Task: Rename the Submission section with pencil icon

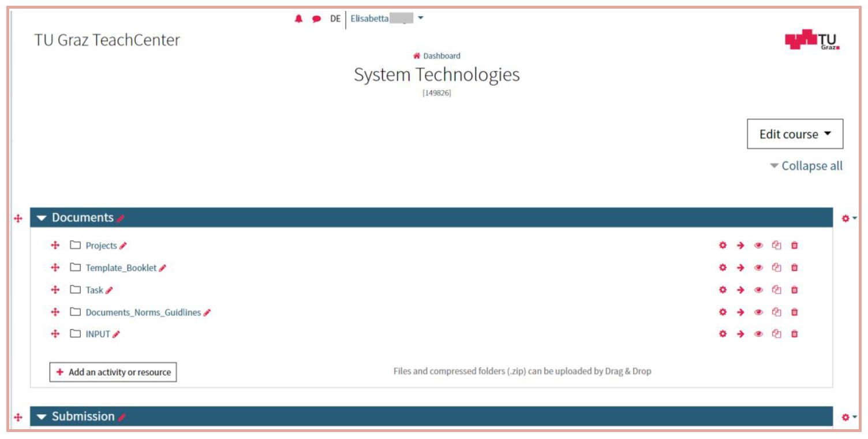Action: pos(122,417)
